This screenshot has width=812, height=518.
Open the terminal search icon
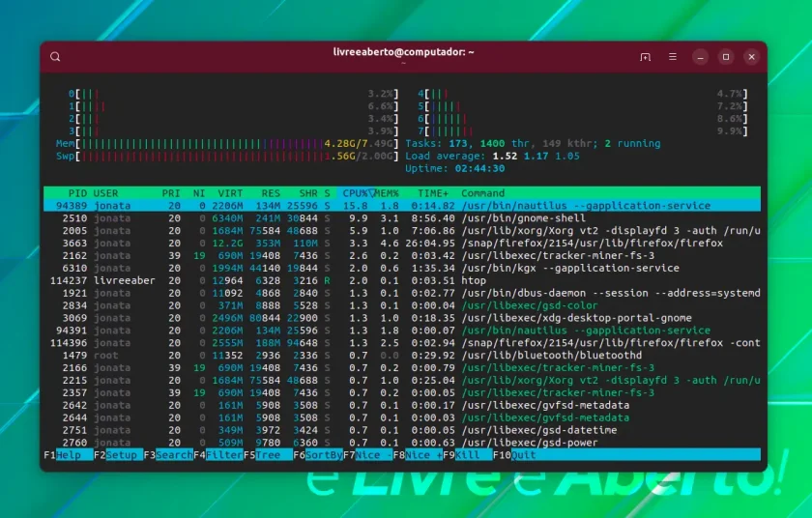(x=55, y=57)
